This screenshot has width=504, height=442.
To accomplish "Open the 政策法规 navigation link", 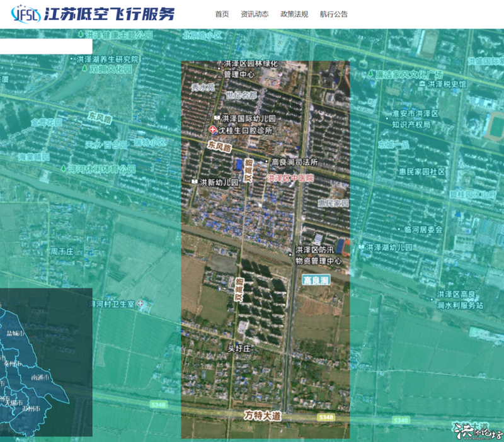I will tap(294, 14).
